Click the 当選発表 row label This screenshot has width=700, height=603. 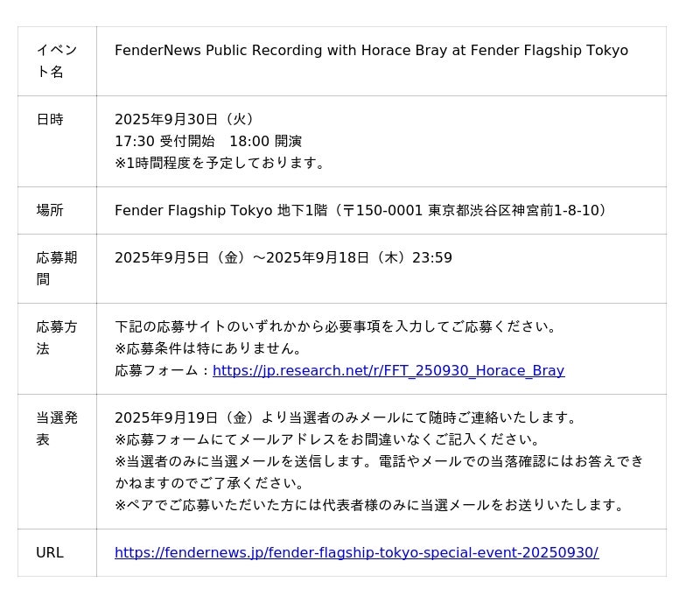pyautogui.click(x=56, y=429)
